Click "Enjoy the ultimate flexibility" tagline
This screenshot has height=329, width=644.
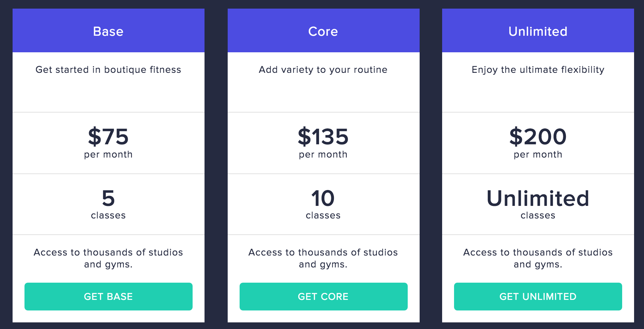538,70
